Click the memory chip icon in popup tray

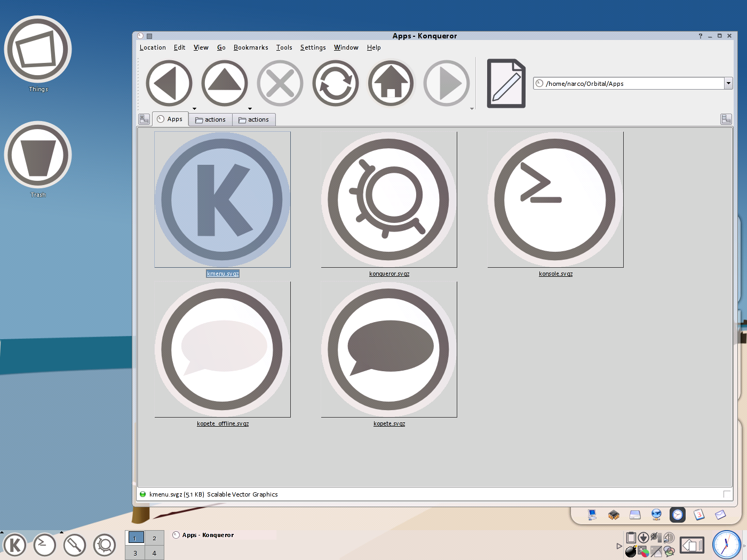tap(614, 515)
